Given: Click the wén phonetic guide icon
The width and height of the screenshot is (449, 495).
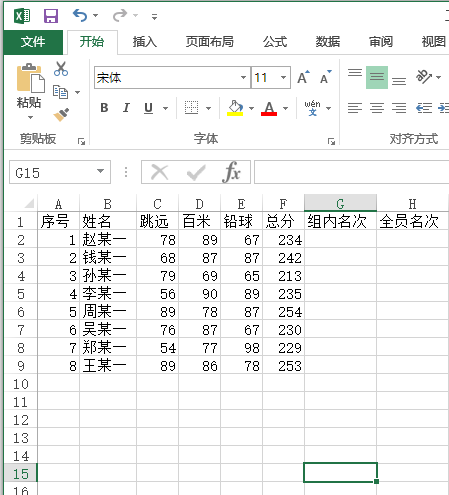Looking at the screenshot, I should 312,108.
